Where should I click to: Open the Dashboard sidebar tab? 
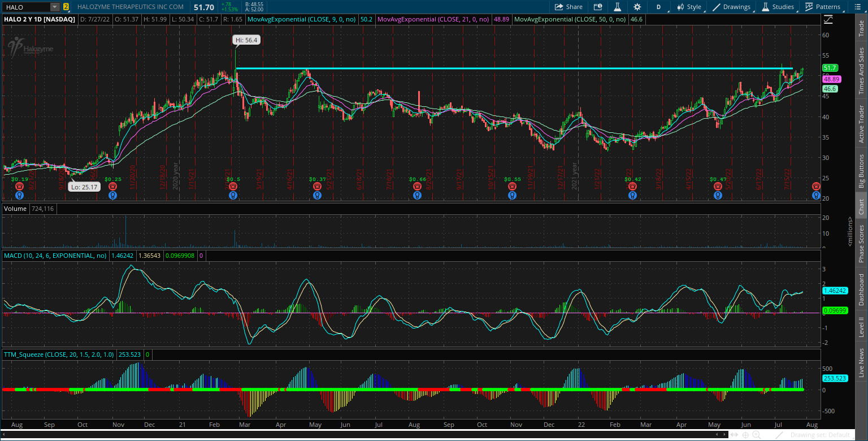[x=861, y=289]
